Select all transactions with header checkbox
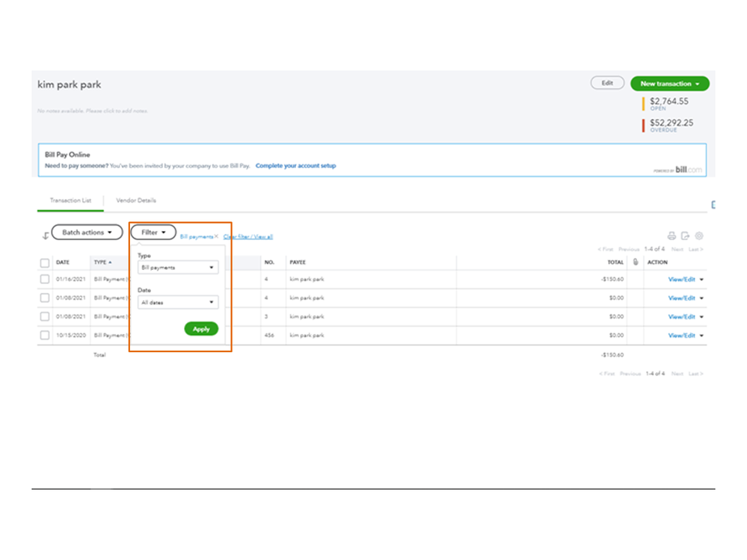747x560 pixels. [x=45, y=263]
